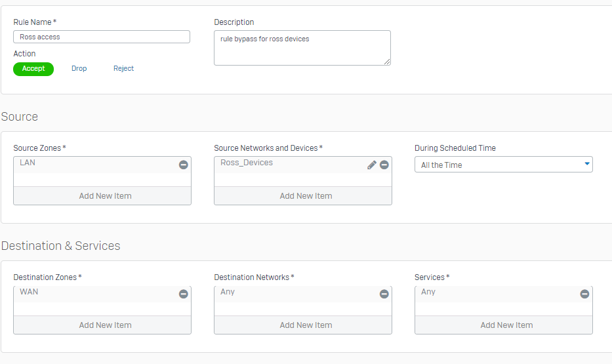Remove Ross_Devices from source networks
612x364 pixels.
point(384,165)
